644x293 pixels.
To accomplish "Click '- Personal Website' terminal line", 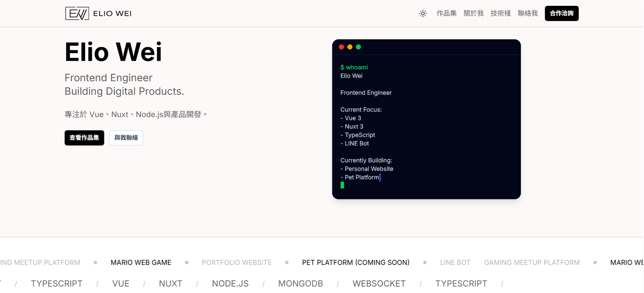I will pos(367,169).
